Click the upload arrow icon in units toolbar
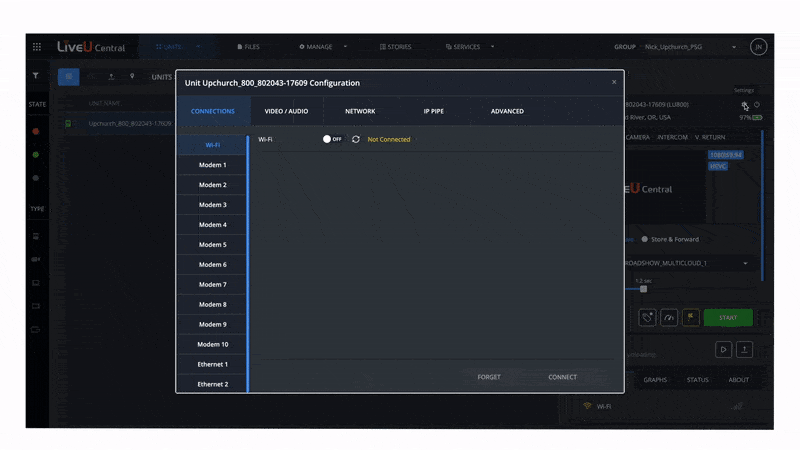 (x=111, y=77)
